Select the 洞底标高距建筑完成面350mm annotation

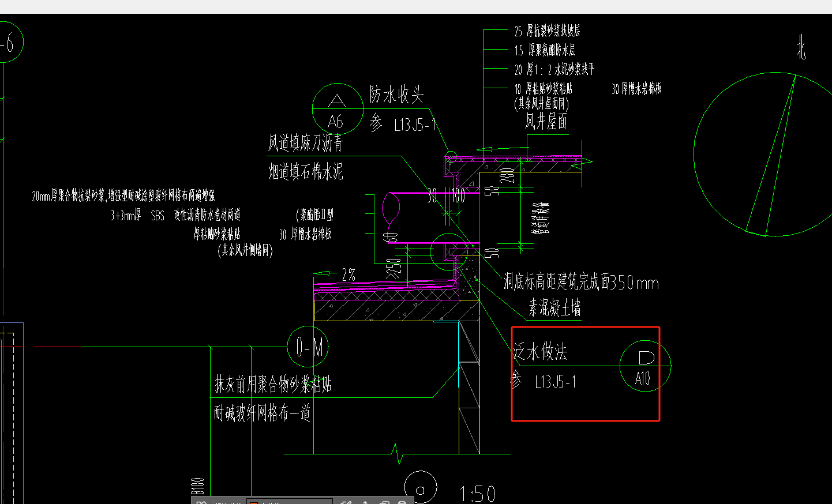tap(581, 282)
